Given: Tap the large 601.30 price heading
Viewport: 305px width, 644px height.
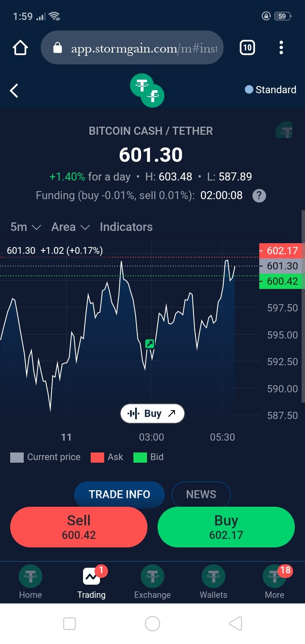Looking at the screenshot, I should click(151, 155).
